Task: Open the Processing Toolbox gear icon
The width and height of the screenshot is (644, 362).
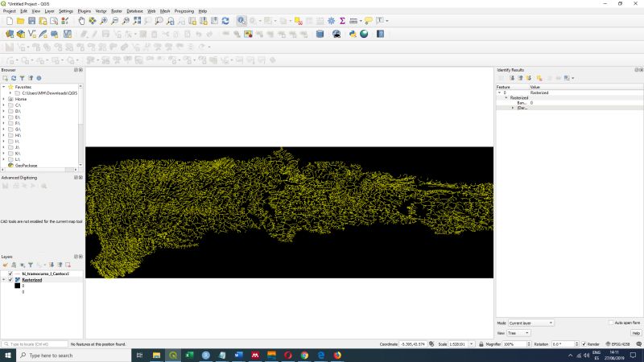Action: 331,21
